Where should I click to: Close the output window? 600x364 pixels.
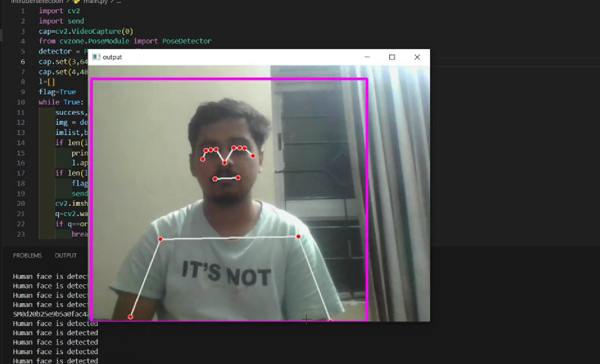tap(417, 57)
